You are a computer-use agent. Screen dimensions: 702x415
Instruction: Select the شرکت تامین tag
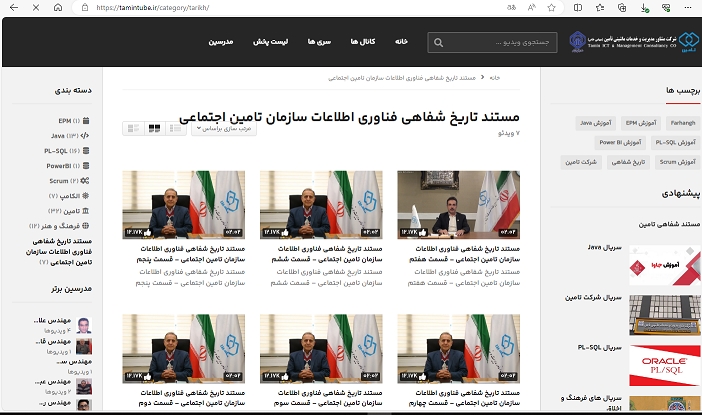coord(581,162)
